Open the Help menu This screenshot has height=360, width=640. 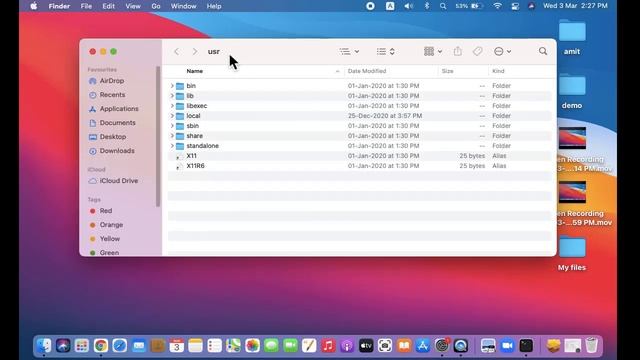pos(214,6)
